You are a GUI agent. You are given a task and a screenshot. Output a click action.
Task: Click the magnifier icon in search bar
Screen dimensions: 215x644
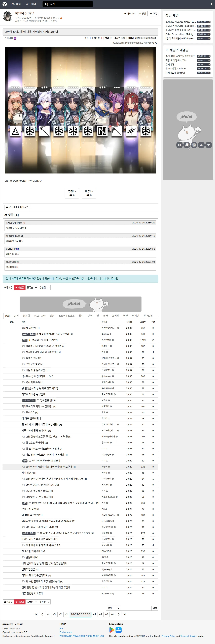click(x=47, y=4)
